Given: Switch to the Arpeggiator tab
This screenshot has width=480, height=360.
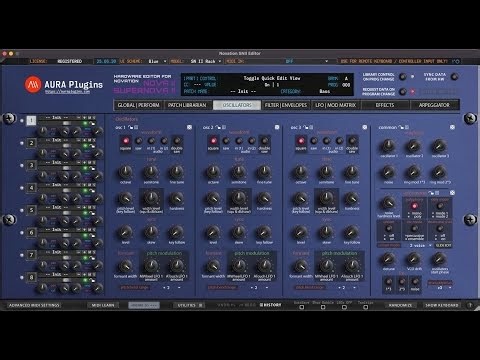Looking at the screenshot, I should pos(434,105).
